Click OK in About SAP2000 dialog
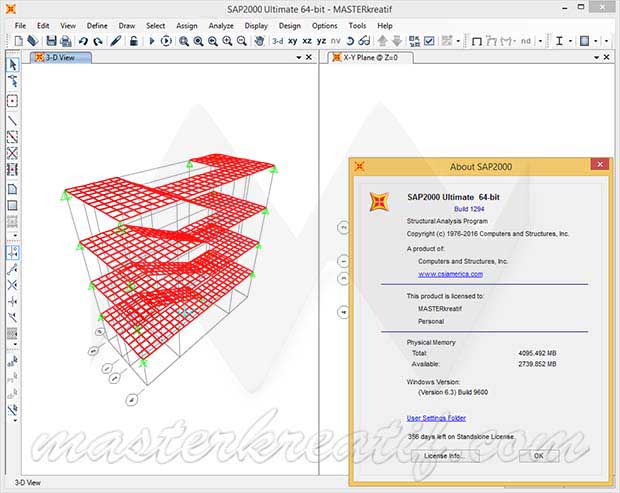 539,456
